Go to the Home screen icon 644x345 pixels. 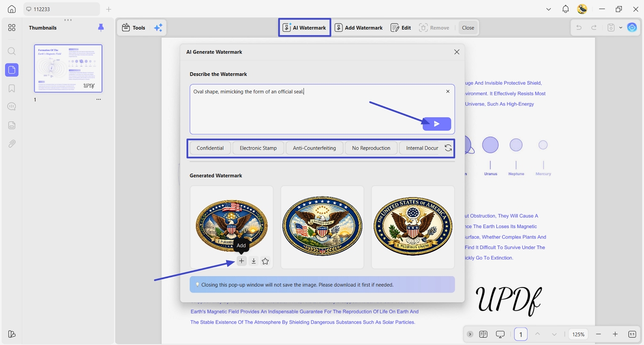coord(11,9)
